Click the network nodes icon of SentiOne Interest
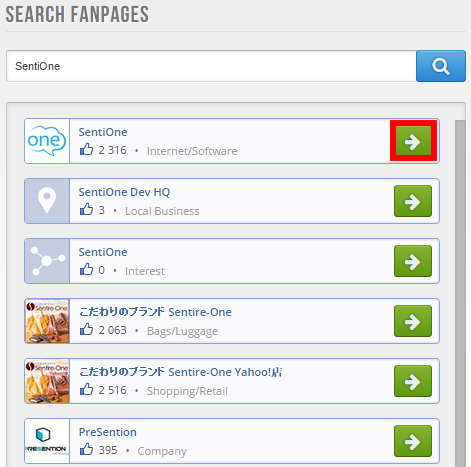 (47, 261)
